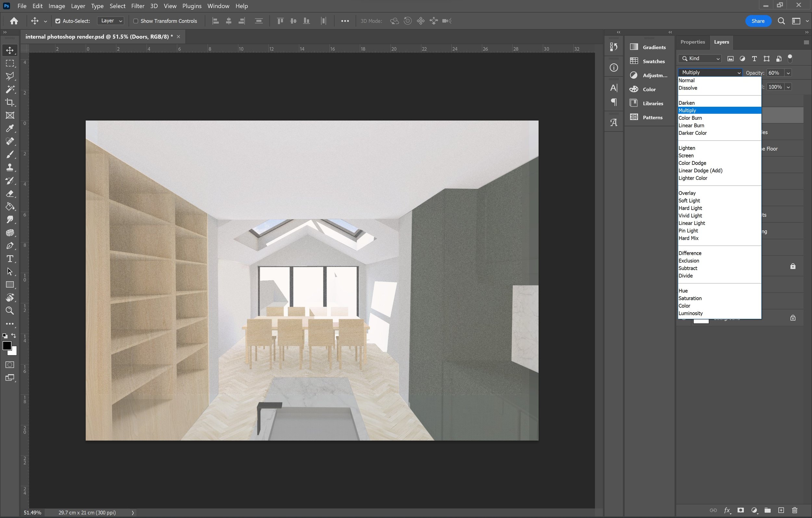This screenshot has height=518, width=812.
Task: Open Auto-Select Layer dropdown
Action: pyautogui.click(x=111, y=21)
